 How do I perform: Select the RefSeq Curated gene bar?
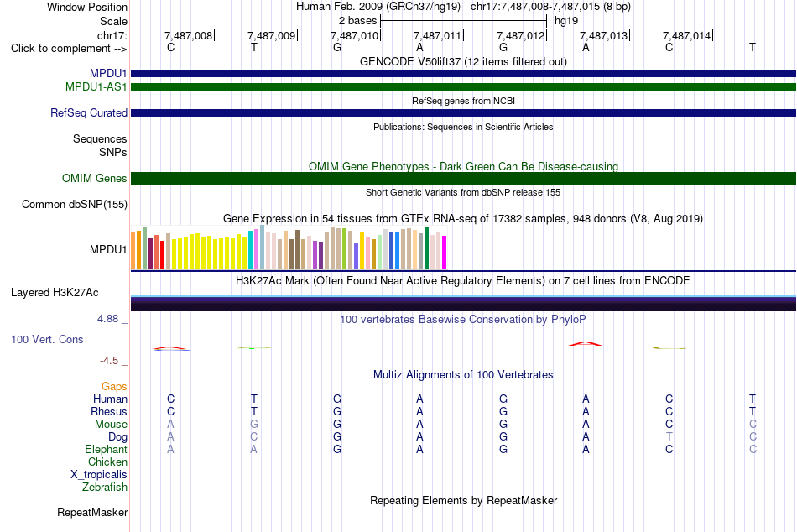[x=463, y=112]
